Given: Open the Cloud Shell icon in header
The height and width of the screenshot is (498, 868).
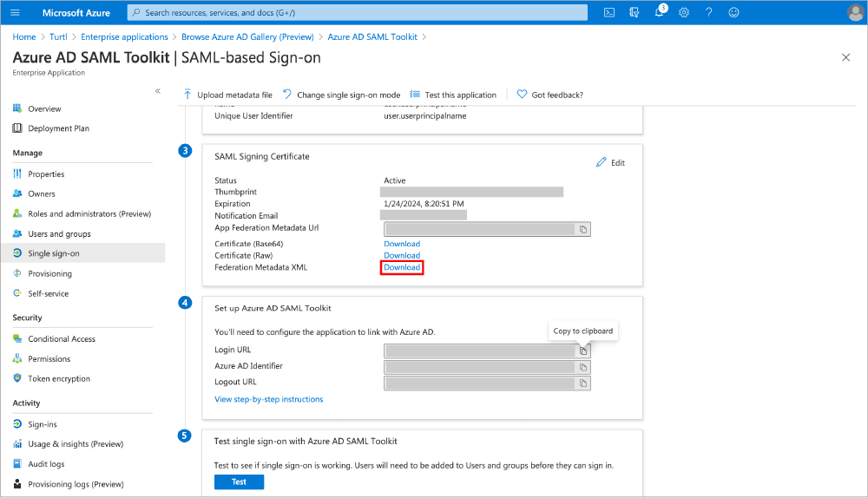Looking at the screenshot, I should (609, 12).
